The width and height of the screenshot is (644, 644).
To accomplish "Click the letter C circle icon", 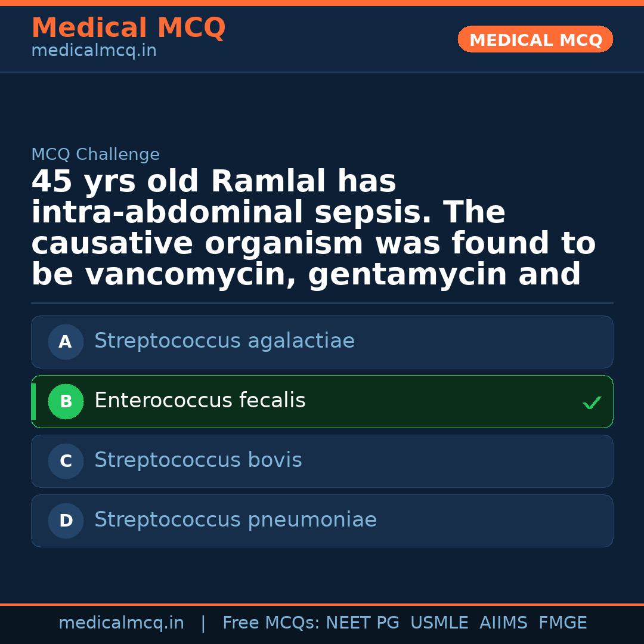I will pyautogui.click(x=66, y=462).
